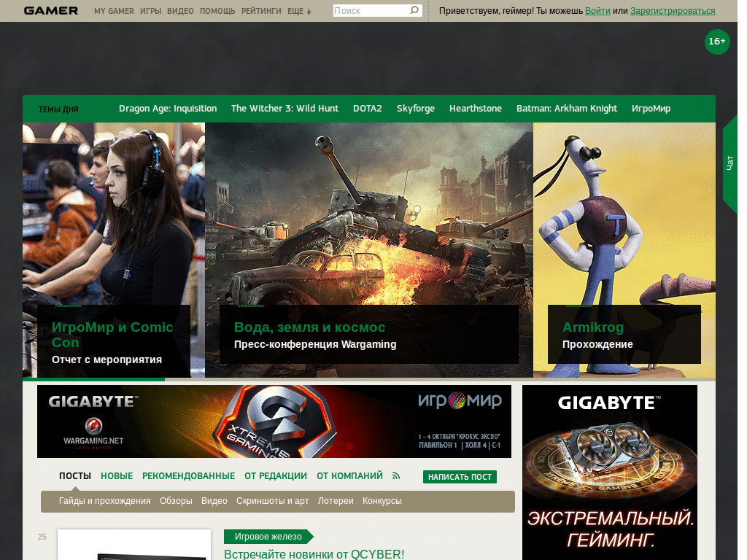Click the Войти login link

597,10
